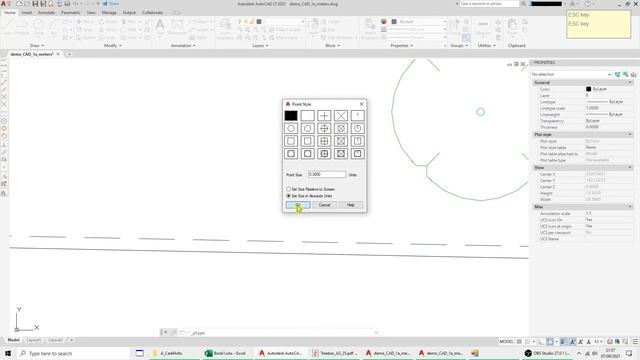Click the Point Size input field
This screenshot has height=360, width=640.
[x=327, y=174]
